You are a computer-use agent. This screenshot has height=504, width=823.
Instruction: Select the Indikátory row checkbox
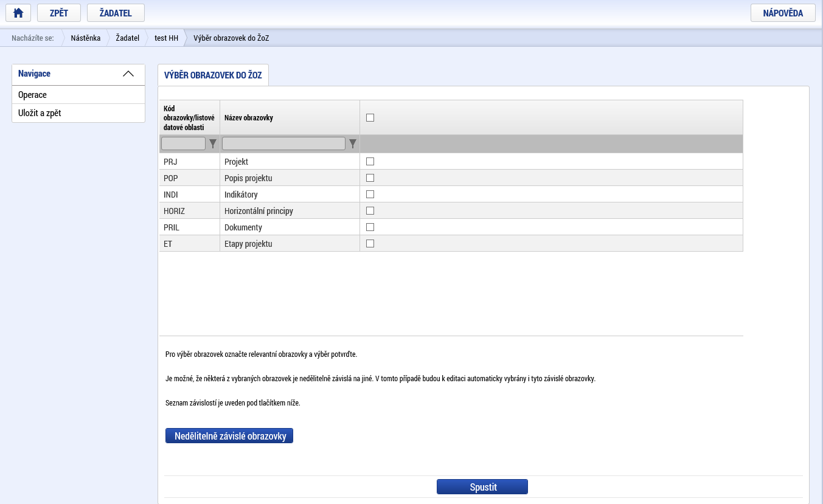[x=370, y=195]
